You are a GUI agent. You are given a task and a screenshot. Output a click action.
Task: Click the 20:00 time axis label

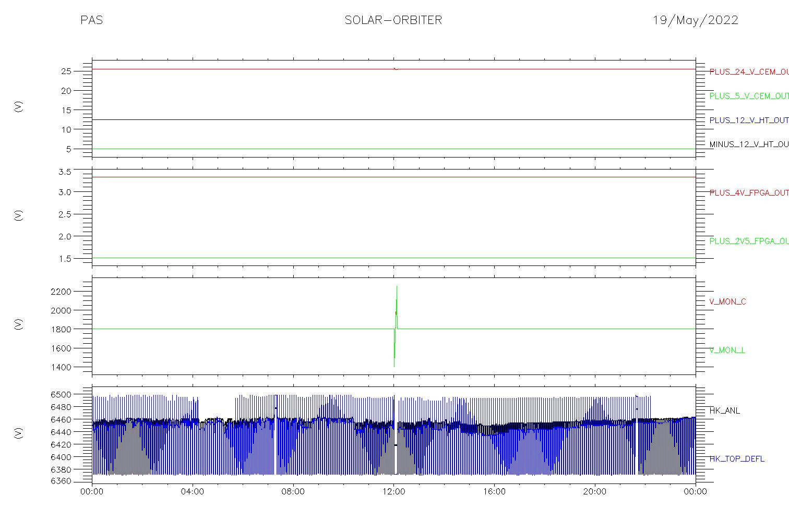pyautogui.click(x=594, y=492)
